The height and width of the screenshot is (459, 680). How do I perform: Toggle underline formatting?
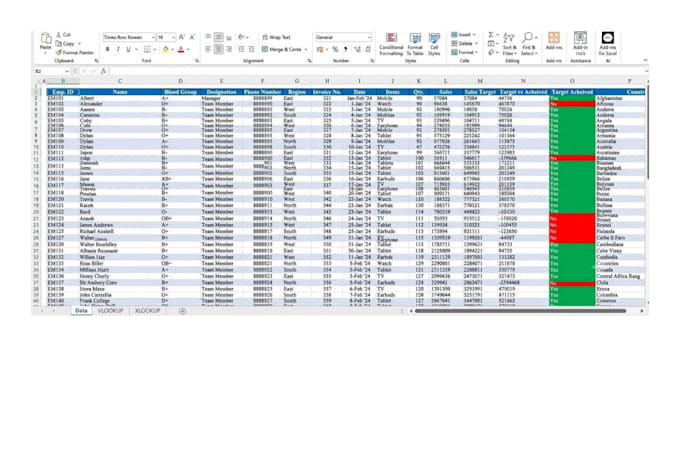pyautogui.click(x=128, y=49)
